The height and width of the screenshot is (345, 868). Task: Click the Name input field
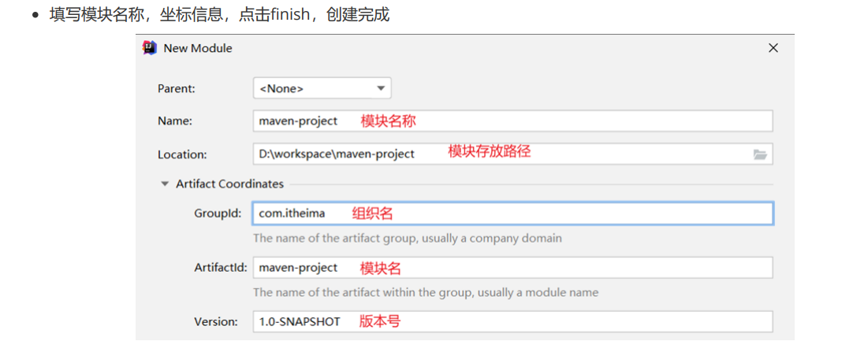tap(512, 121)
